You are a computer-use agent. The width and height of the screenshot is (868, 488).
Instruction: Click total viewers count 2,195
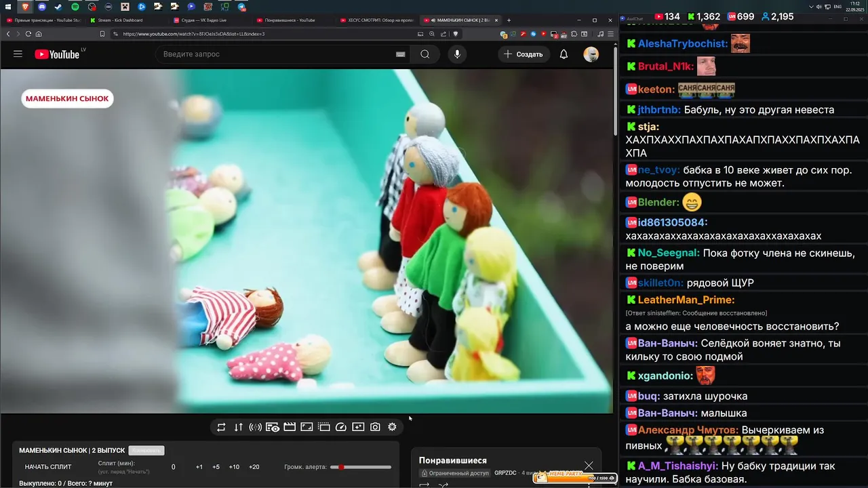(x=777, y=16)
